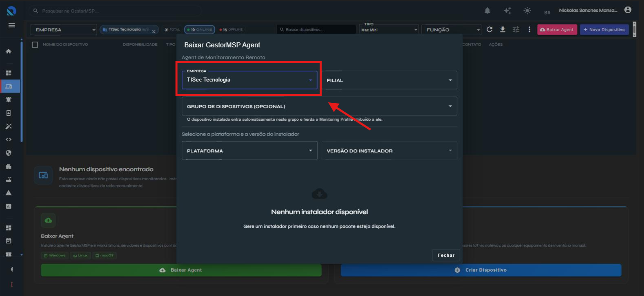Open the dashboard widgets sidebar icon
This screenshot has height=296, width=644.
(9, 73)
